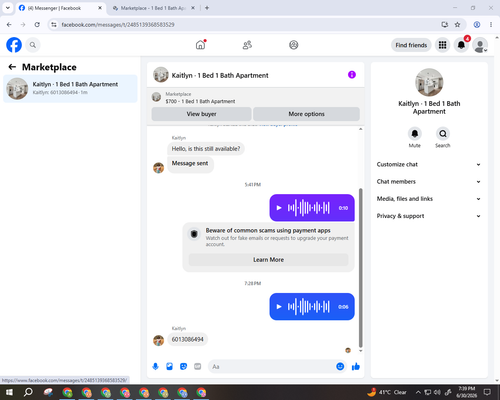Go to the Home feed icon

click(x=200, y=45)
